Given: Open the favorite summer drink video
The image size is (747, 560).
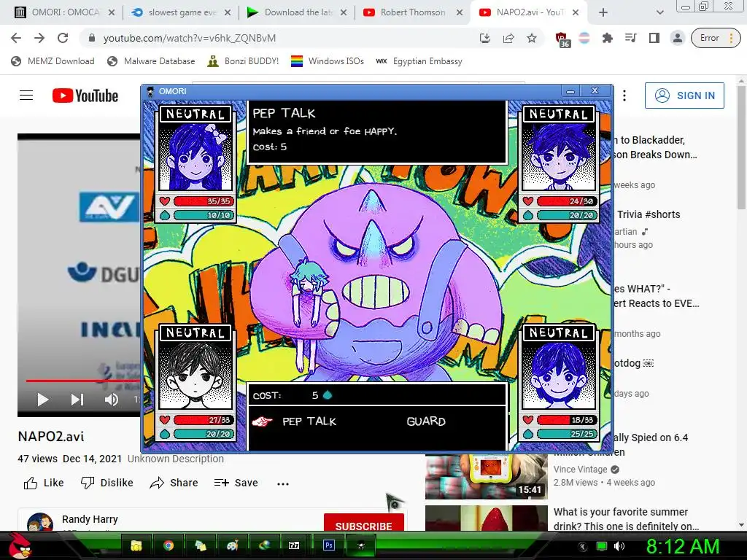Looking at the screenshot, I should pyautogui.click(x=626, y=518).
